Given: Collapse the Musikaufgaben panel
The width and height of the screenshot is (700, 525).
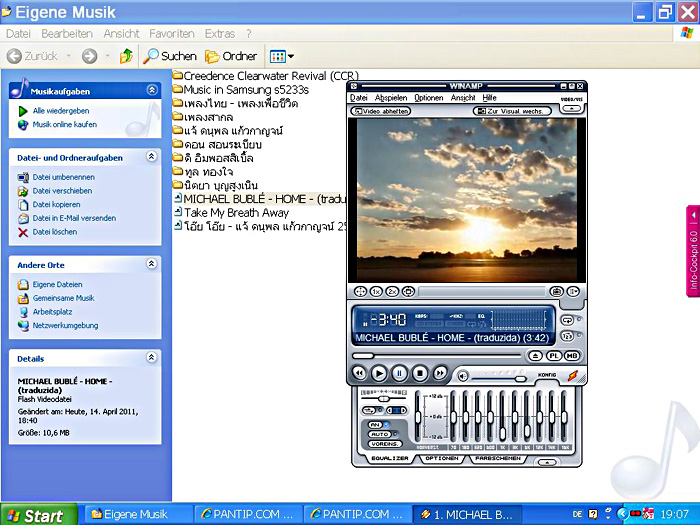Looking at the screenshot, I should coord(152,90).
